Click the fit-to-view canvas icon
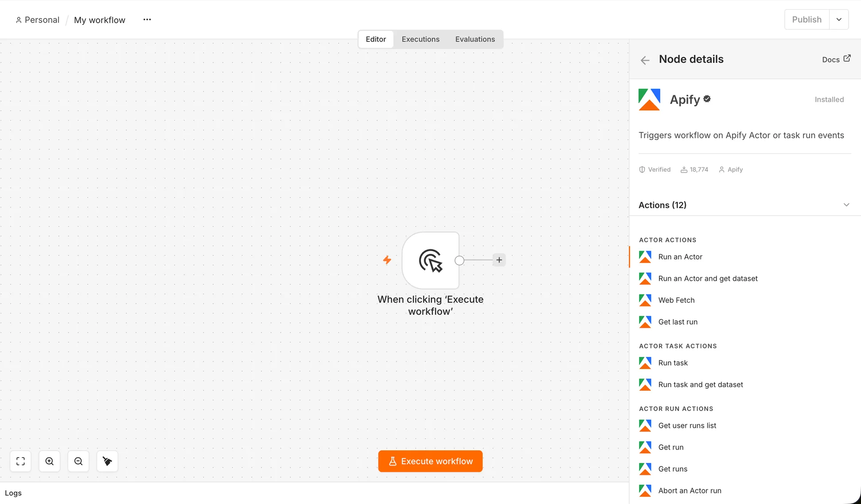 20,461
